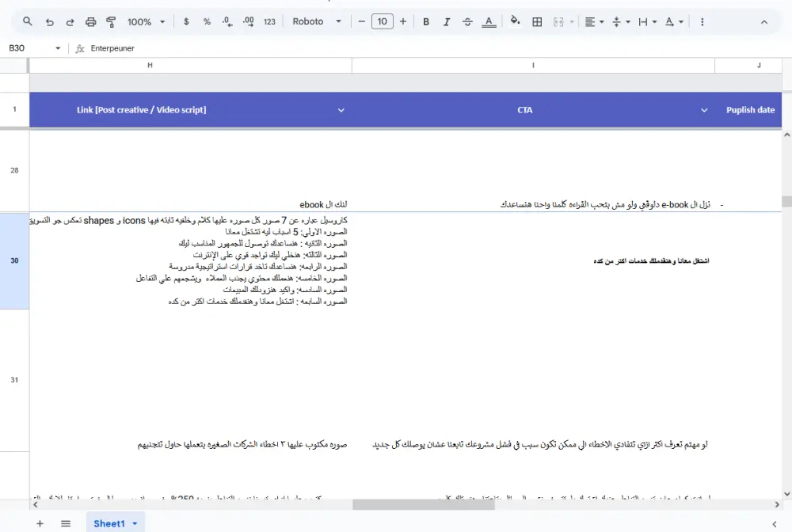The height and width of the screenshot is (532, 792).
Task: Open the borders tool
Action: [537, 21]
